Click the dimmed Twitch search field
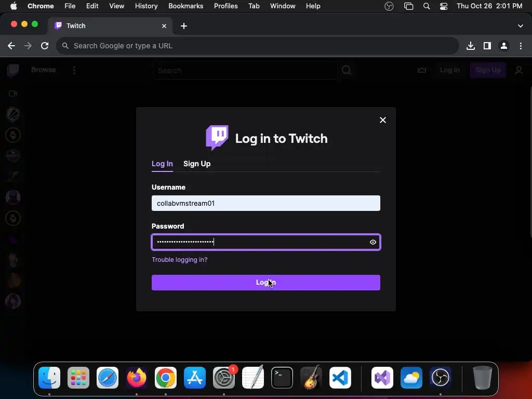532x399 pixels. (245, 70)
